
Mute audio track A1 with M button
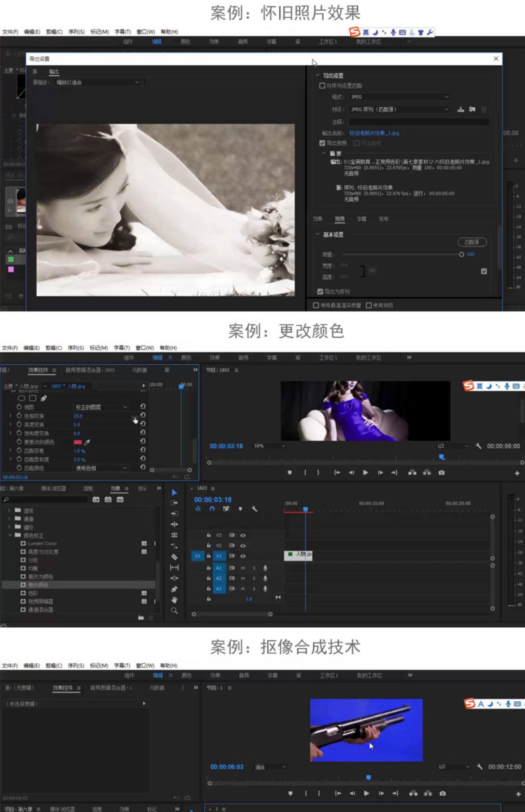pos(243,568)
